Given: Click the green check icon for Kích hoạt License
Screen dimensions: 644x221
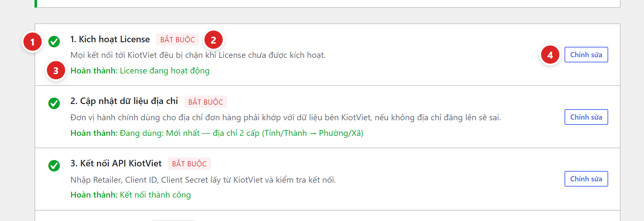Looking at the screenshot, I should tap(54, 42).
